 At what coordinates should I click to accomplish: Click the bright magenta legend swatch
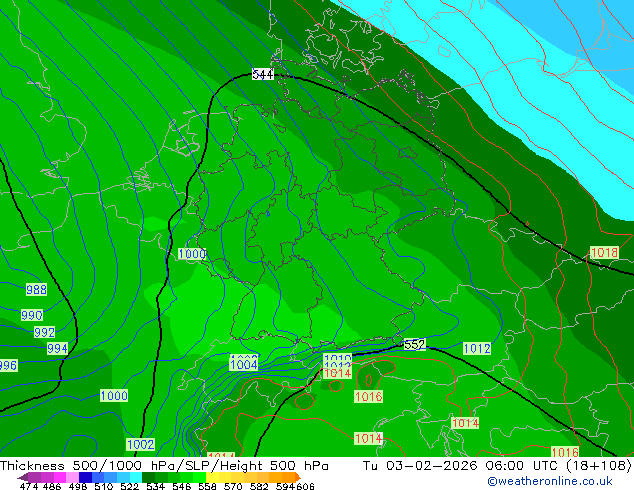pyautogui.click(x=60, y=477)
